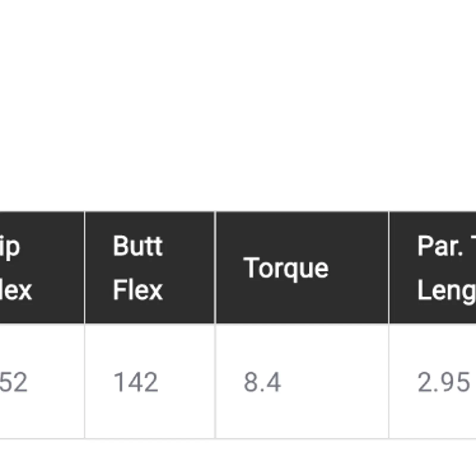Click the partially visible Par. header cell

click(433, 267)
